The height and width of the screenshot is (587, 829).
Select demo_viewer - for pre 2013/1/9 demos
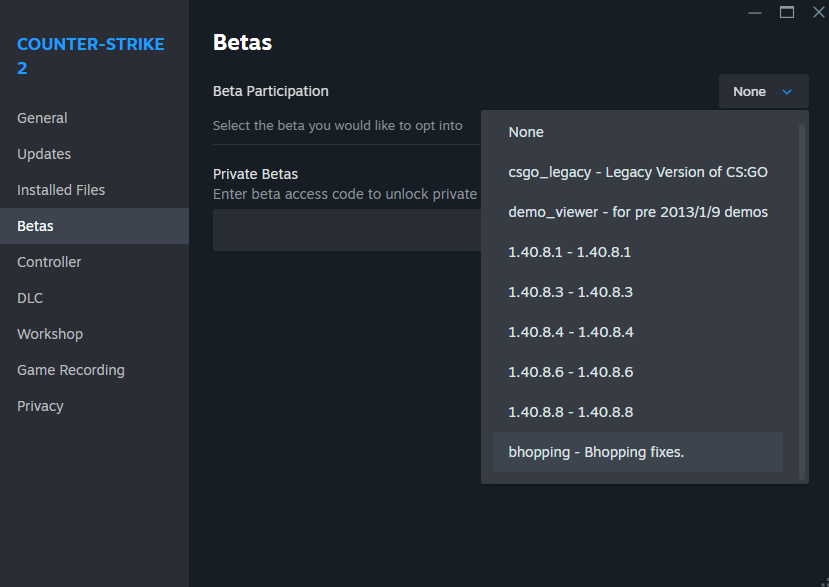[x=638, y=212]
